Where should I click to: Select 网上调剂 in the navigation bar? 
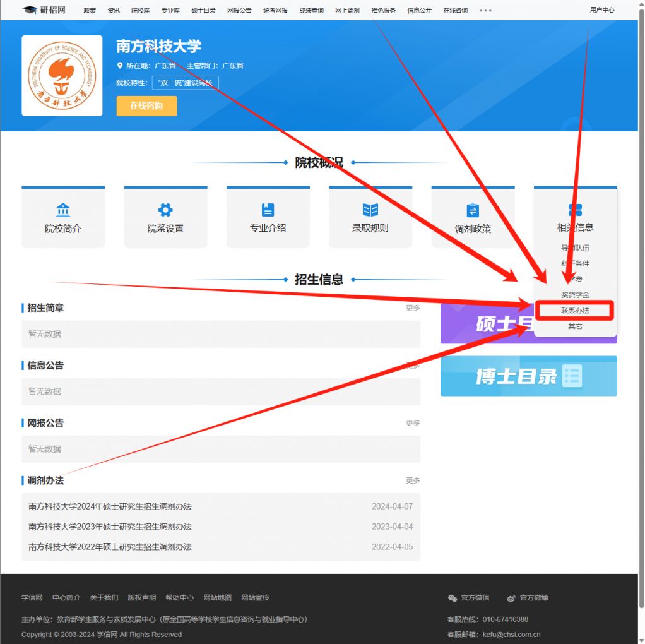(x=347, y=10)
